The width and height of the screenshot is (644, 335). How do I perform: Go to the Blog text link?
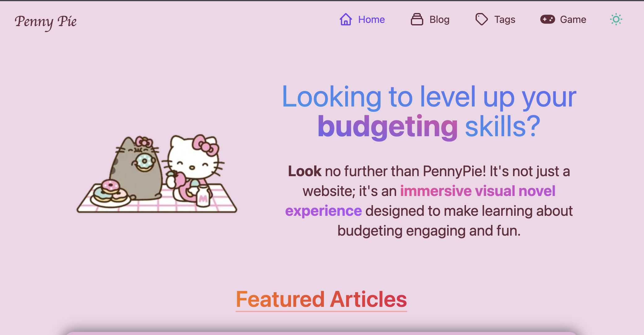tap(439, 20)
